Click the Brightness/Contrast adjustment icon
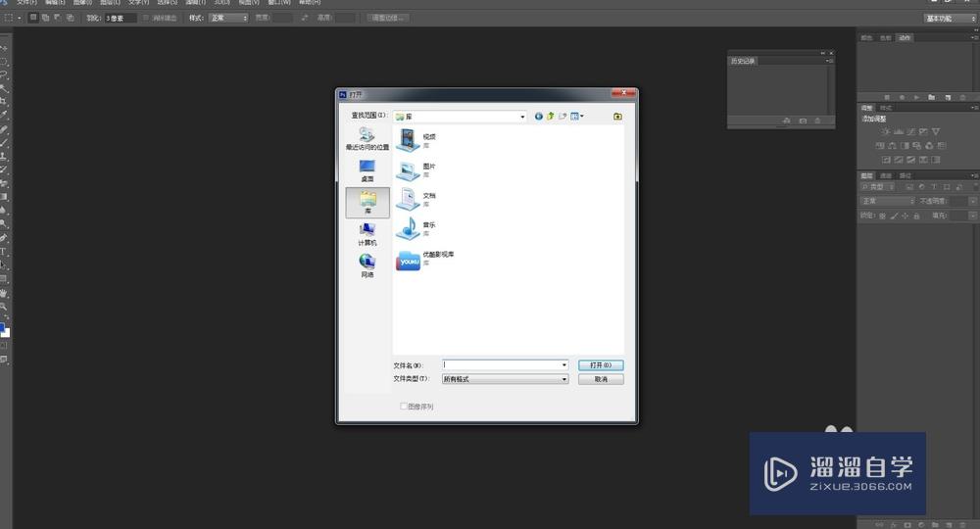 click(886, 132)
